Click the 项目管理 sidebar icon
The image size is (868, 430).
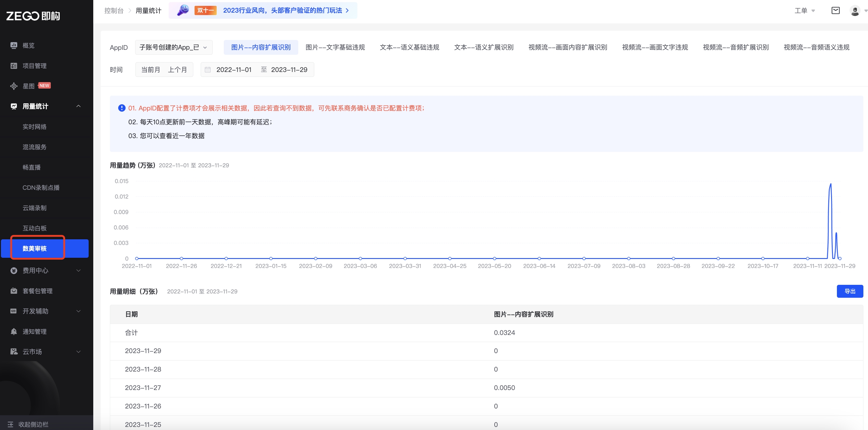[14, 66]
